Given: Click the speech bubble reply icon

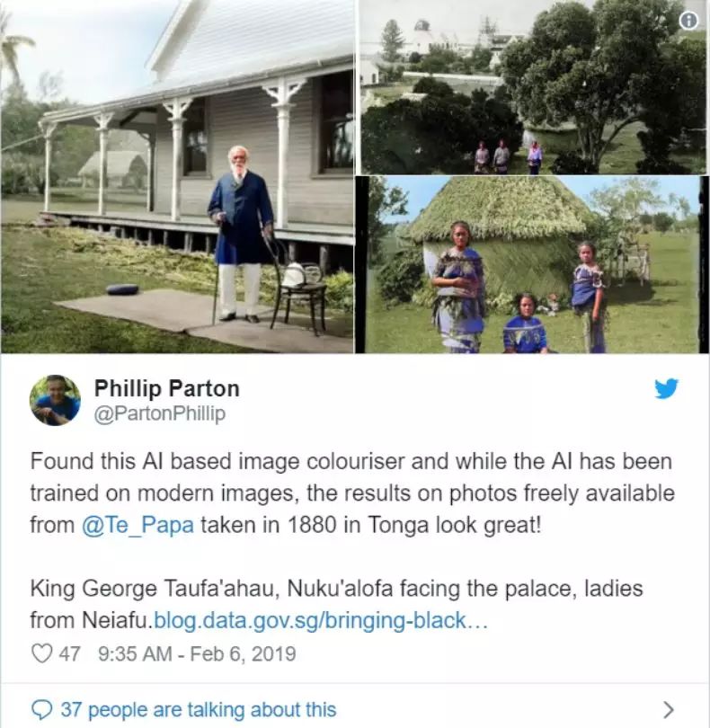Looking at the screenshot, I should [41, 709].
